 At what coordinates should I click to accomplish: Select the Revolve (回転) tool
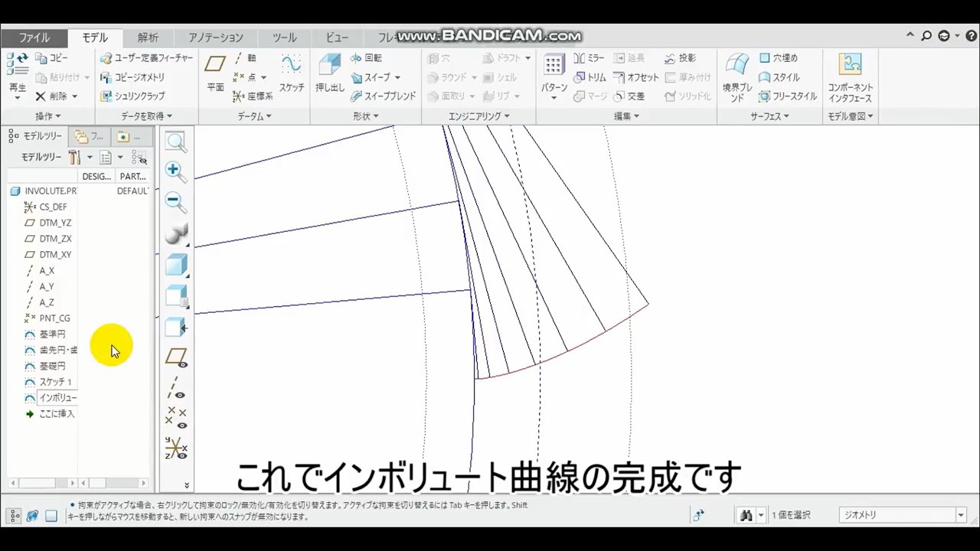pos(366,58)
